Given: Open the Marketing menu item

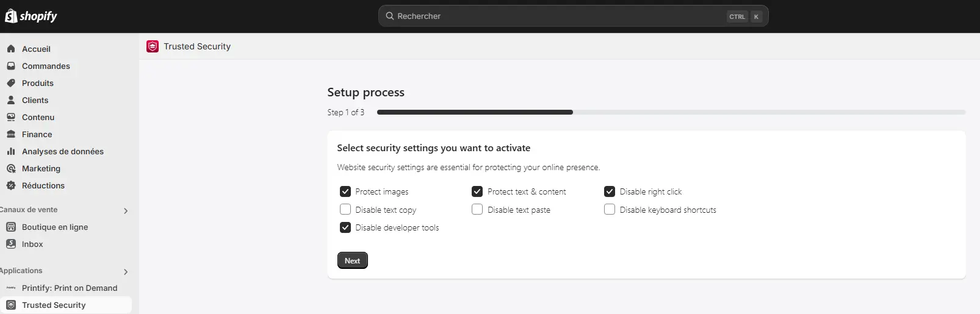Looking at the screenshot, I should tap(41, 168).
